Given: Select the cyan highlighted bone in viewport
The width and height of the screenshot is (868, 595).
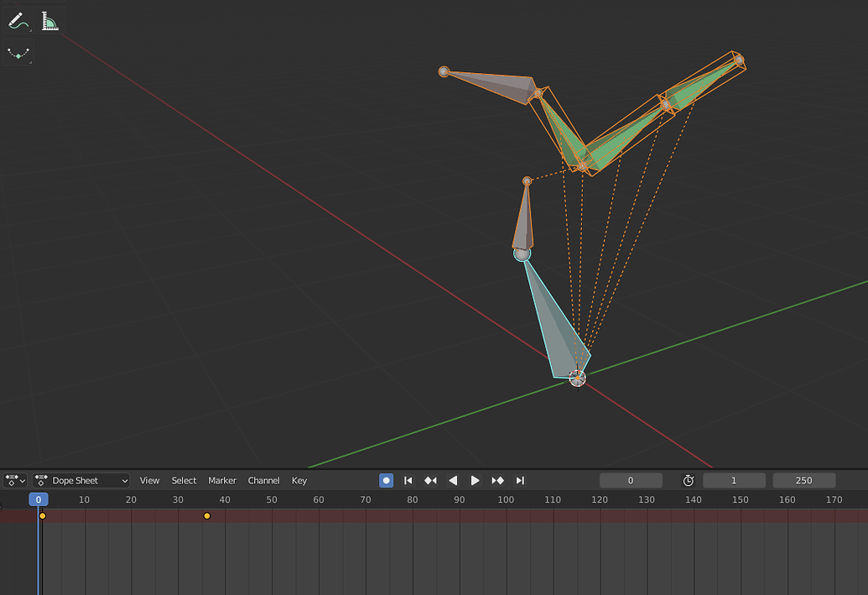Looking at the screenshot, I should coord(558,332).
